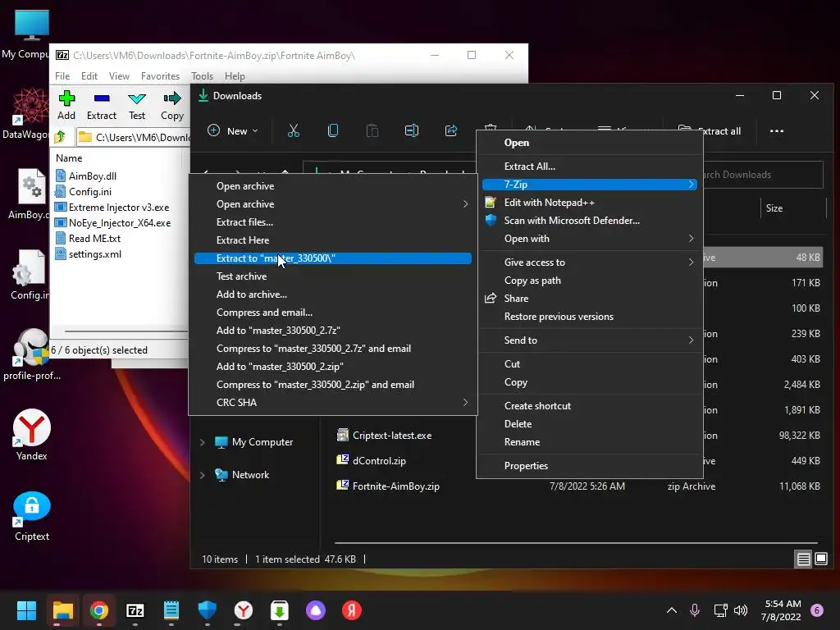
Task: Click Extract all button in Downloads toolbar
Action: pos(710,130)
